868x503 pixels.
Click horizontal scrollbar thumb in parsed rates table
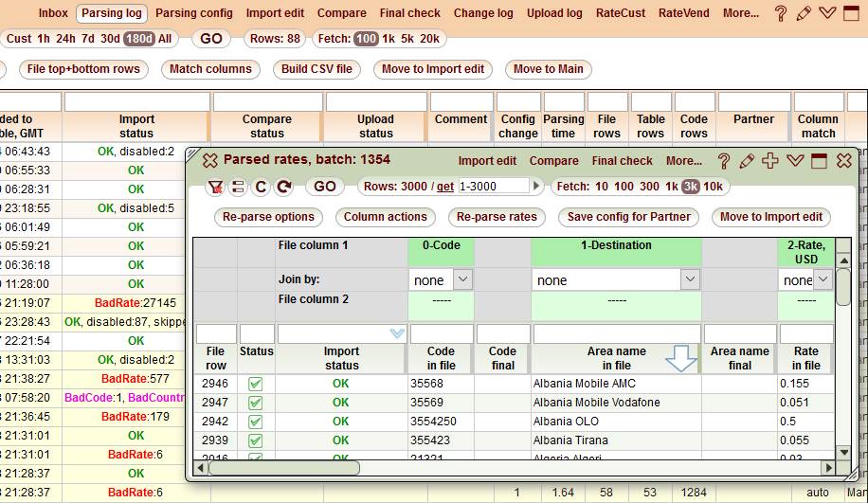(284, 468)
